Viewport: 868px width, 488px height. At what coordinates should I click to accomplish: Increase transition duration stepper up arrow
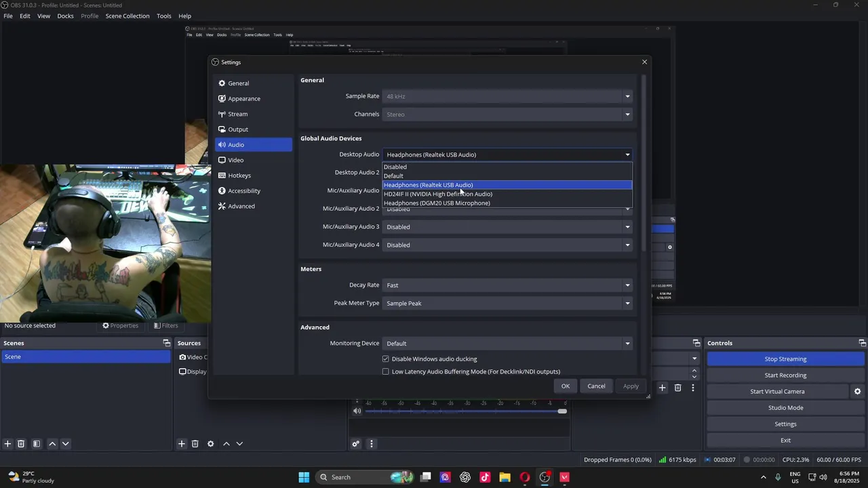(x=694, y=371)
